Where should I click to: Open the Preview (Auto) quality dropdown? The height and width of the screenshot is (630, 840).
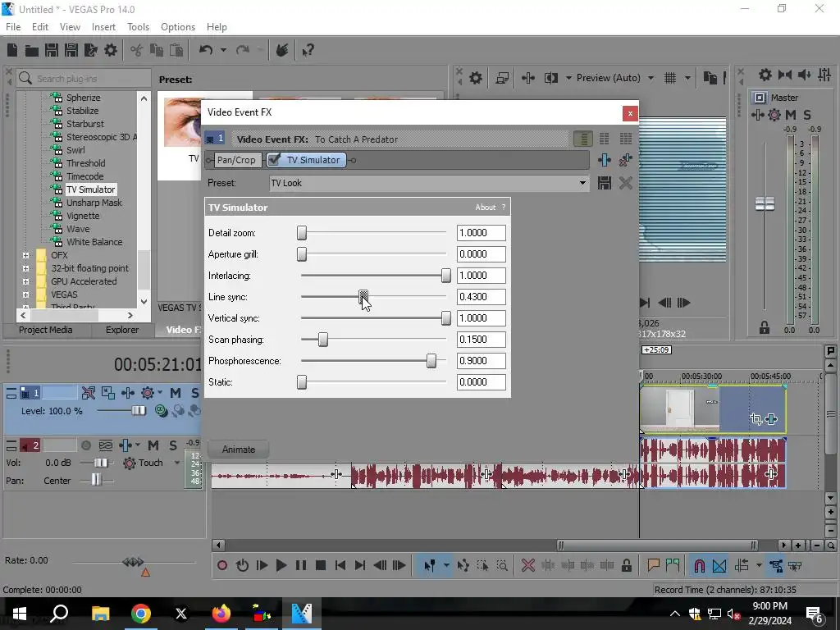tap(651, 78)
